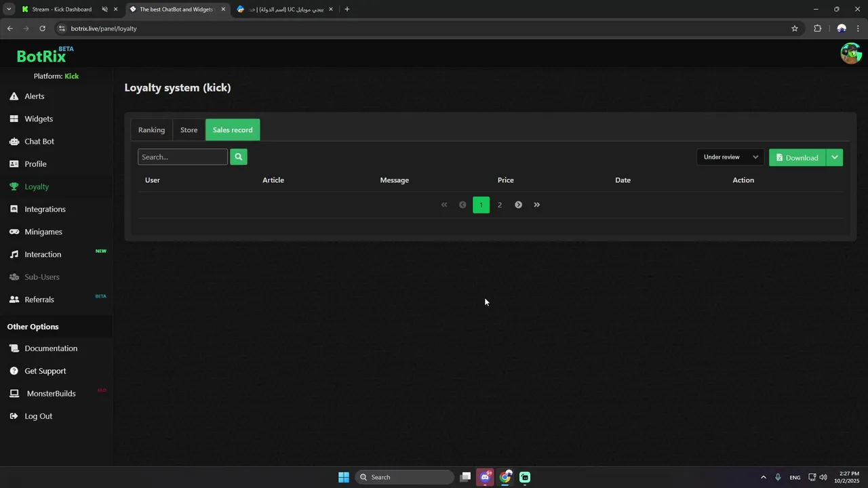
Task: Click the Documentation book icon
Action: coord(14,348)
